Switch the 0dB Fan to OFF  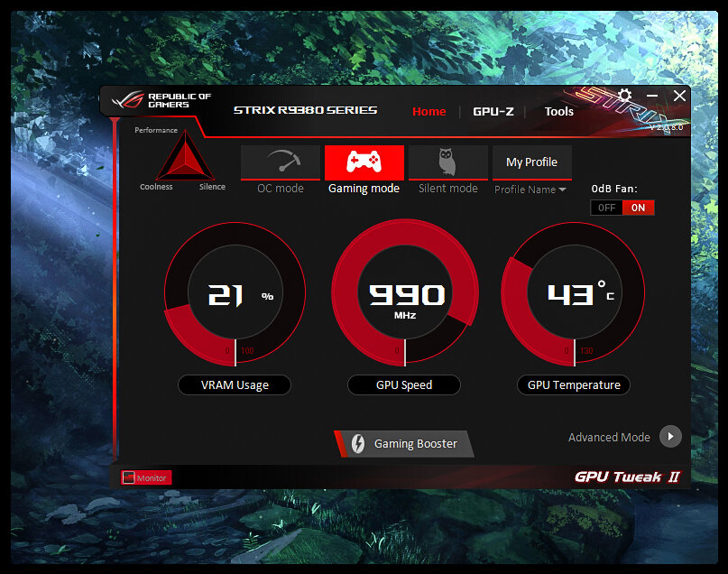pyautogui.click(x=606, y=207)
